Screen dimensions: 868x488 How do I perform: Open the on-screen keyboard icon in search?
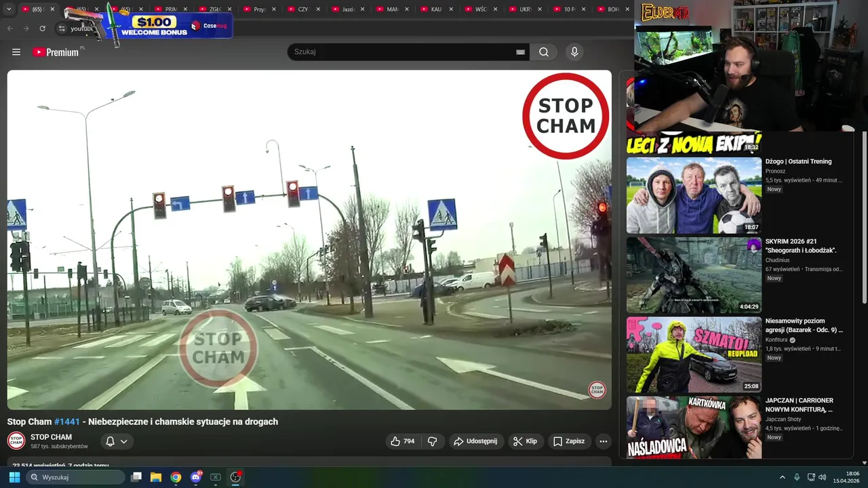[x=520, y=52]
